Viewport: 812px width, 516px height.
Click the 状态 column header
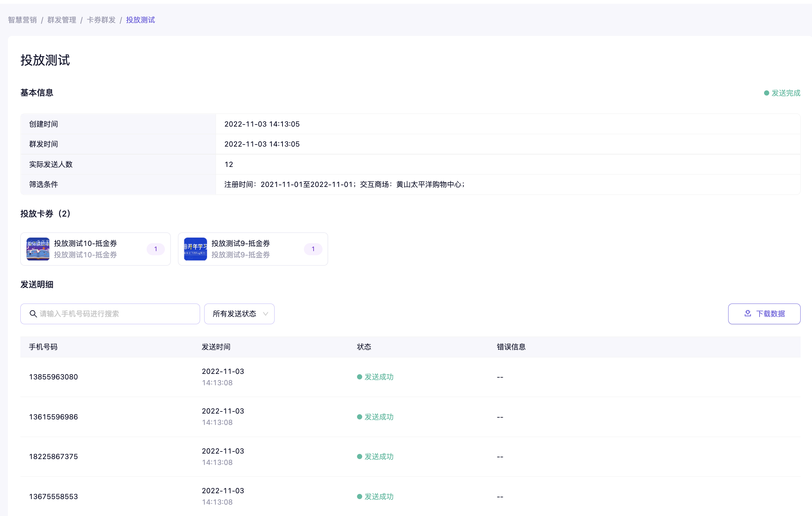[364, 347]
